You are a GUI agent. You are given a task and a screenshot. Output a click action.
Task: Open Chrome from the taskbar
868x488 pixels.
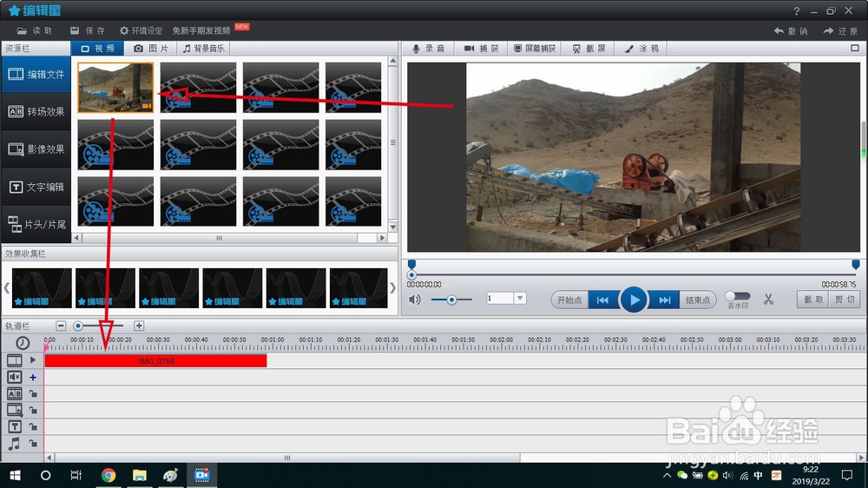(108, 475)
